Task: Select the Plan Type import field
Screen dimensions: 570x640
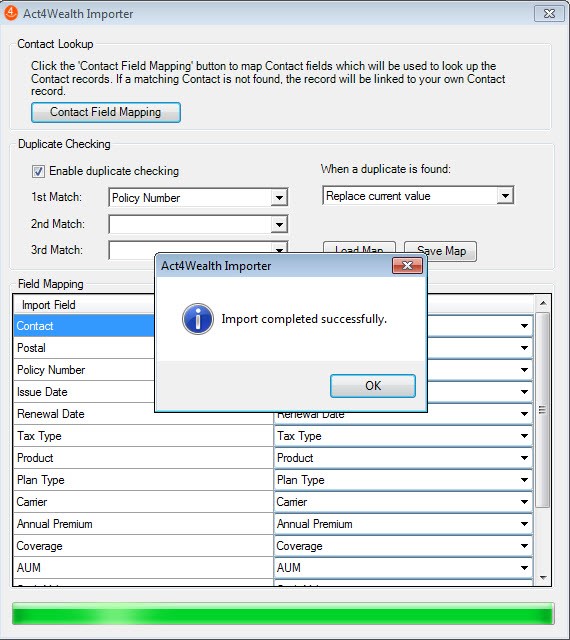Action: click(x=143, y=480)
